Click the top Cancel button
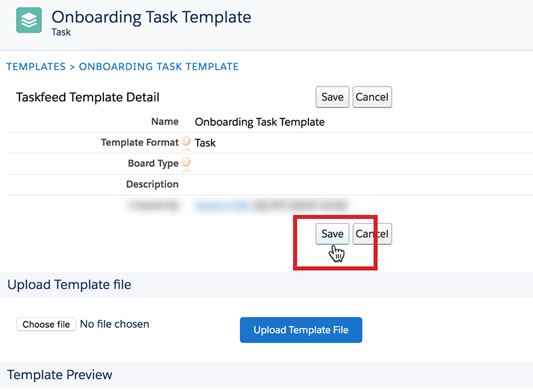This screenshot has width=533, height=392. click(x=372, y=97)
